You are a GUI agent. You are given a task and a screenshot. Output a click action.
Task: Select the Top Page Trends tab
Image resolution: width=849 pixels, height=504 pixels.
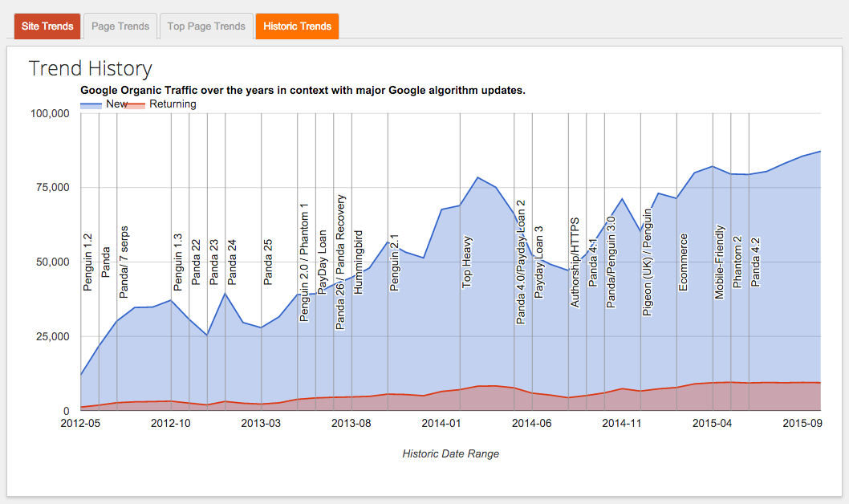pos(206,26)
